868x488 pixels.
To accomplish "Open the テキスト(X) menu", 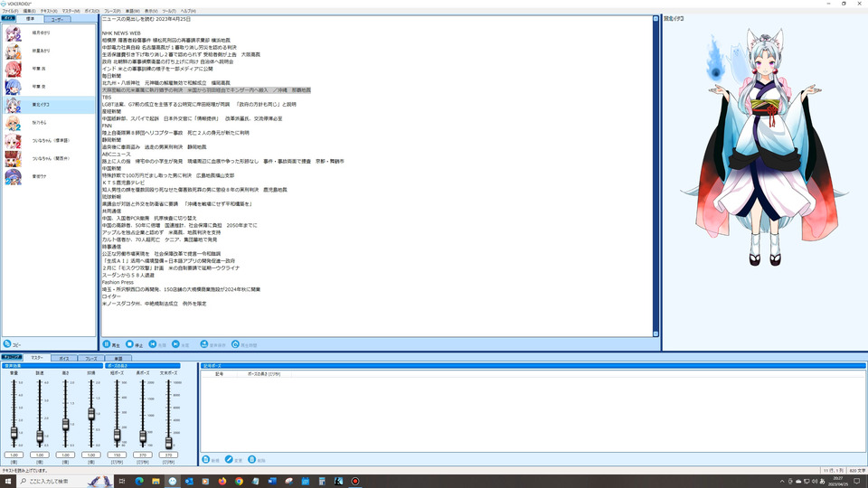I will (49, 11).
